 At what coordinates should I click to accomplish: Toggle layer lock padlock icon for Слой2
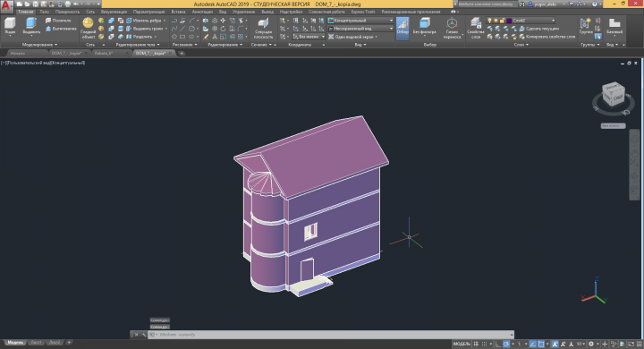(502, 21)
